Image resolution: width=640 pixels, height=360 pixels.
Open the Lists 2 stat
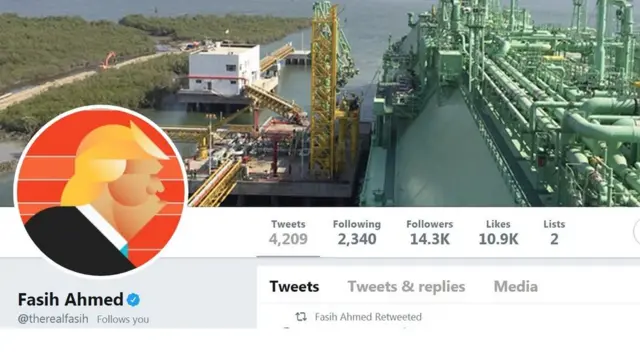coord(554,233)
